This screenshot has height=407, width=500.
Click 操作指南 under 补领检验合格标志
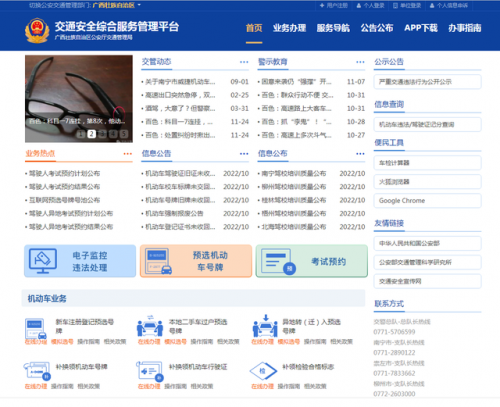(289, 386)
